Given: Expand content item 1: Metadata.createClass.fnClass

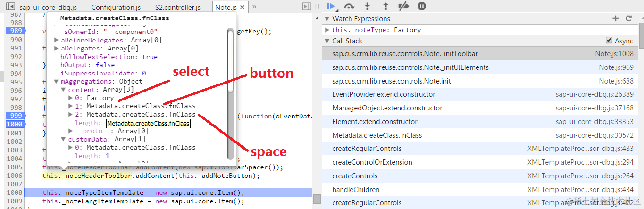Looking at the screenshot, I should coord(71,106).
